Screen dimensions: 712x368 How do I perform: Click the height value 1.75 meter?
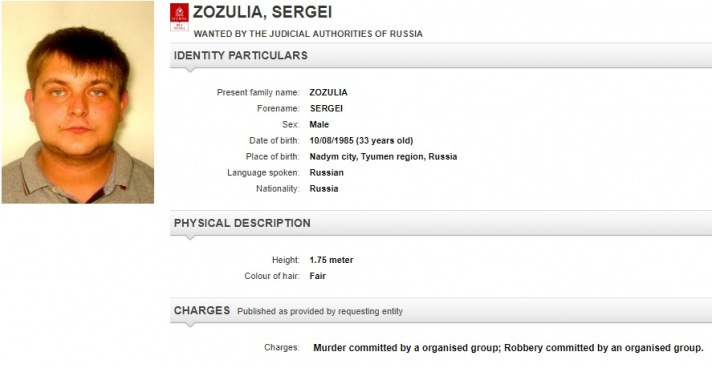(x=331, y=260)
